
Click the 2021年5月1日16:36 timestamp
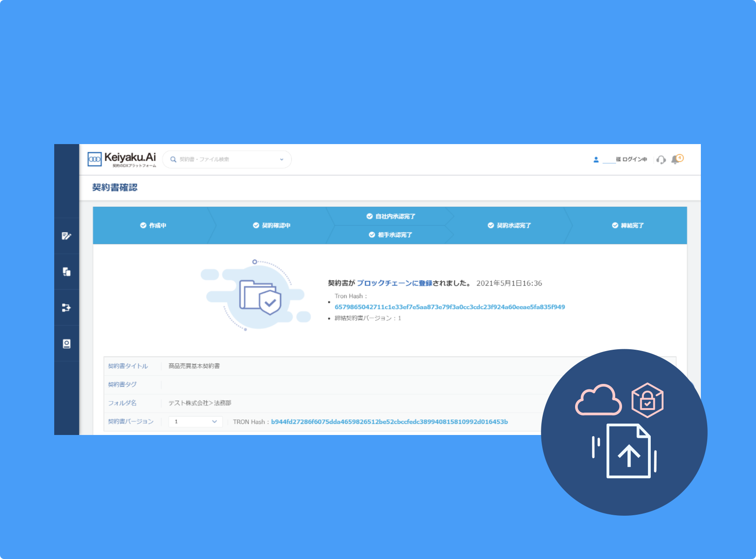click(x=509, y=283)
